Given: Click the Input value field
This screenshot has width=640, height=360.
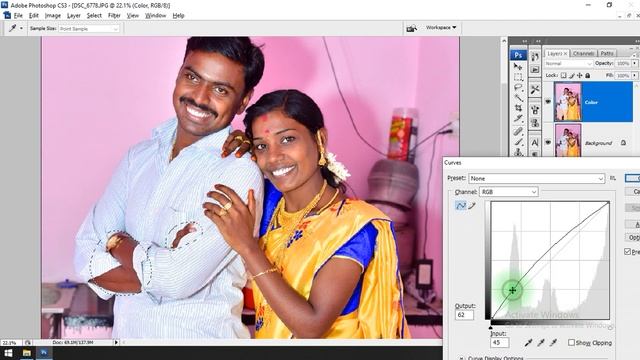Looking at the screenshot, I should pos(500,342).
